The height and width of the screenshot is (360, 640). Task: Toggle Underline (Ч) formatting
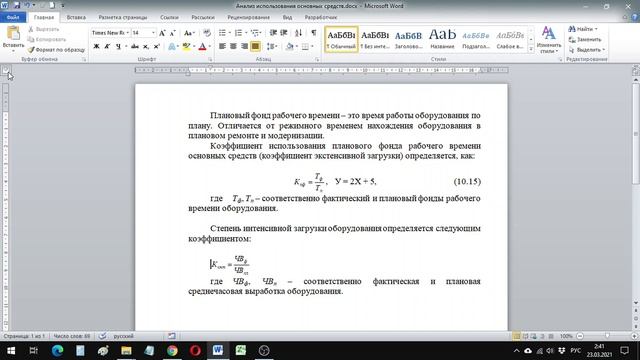[118, 47]
